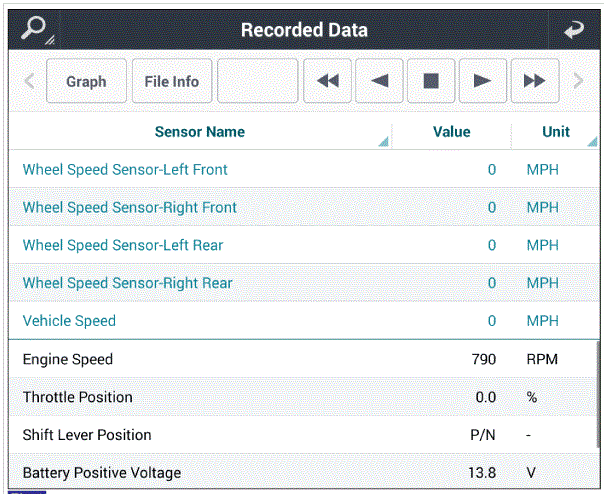Show previous toolbar items with left chevron
This screenshot has height=494, width=604.
[29, 81]
